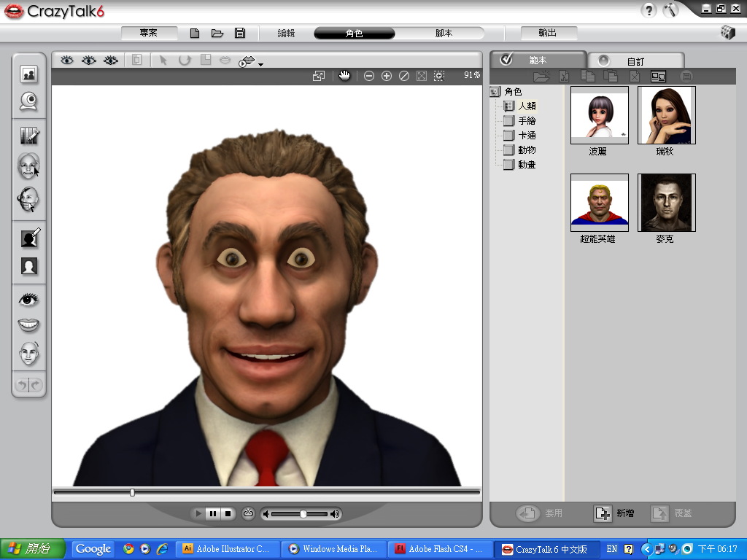This screenshot has width=747, height=560.
Task: Click the zoom in plus icon
Action: pos(387,76)
